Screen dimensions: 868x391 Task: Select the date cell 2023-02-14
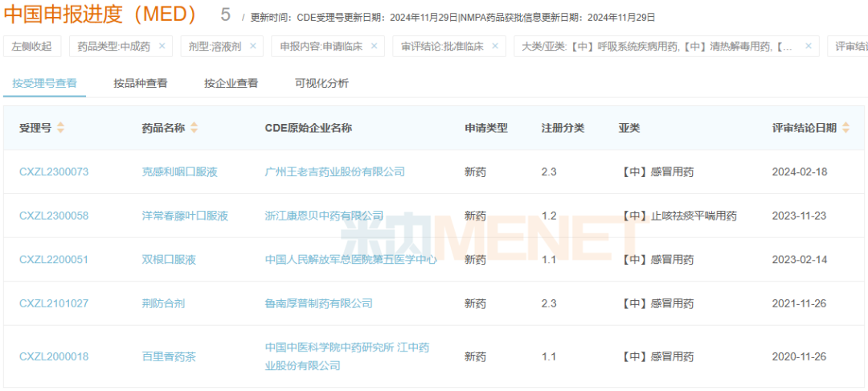pyautogui.click(x=800, y=260)
